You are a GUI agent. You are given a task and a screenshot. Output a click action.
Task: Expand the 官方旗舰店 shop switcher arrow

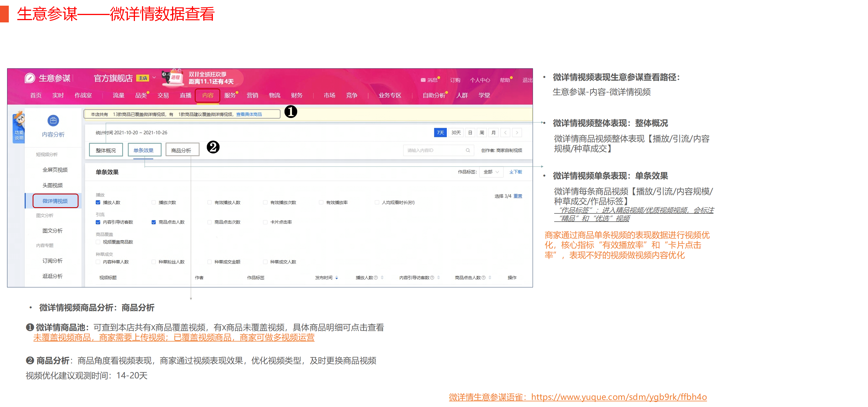coord(154,77)
